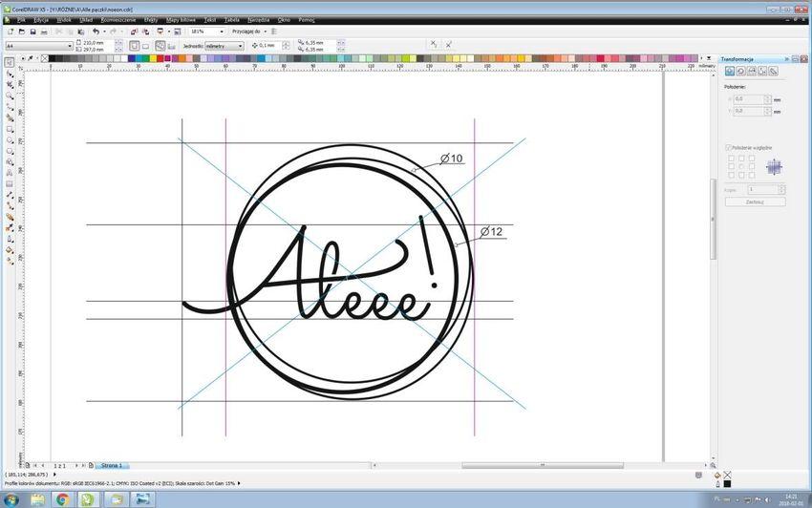812x508 pixels.
Task: Click the Export icon in toolbar
Action: pos(145,32)
